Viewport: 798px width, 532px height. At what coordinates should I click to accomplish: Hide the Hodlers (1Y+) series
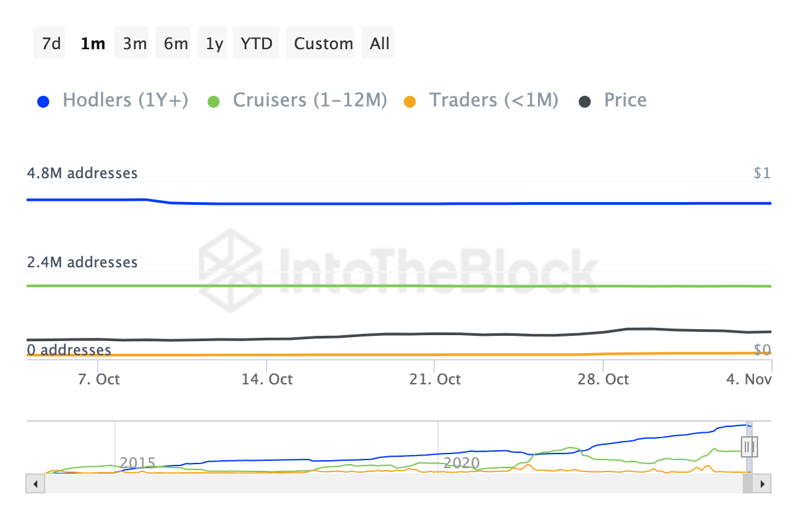click(x=125, y=100)
